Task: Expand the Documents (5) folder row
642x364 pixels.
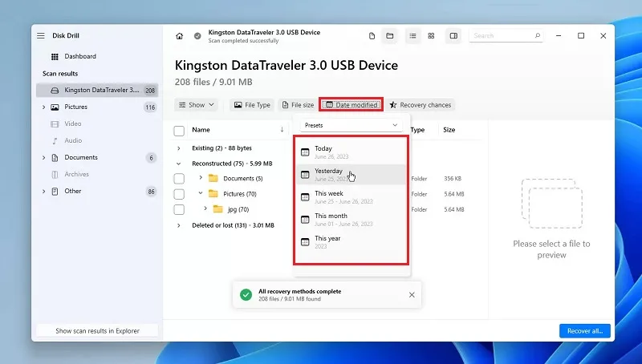Action: point(201,177)
